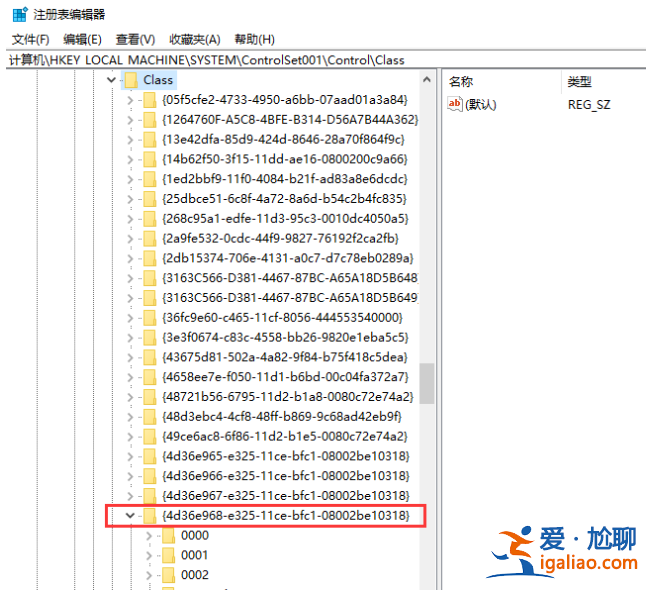This screenshot has width=650, height=590.
Task: Click the tree scrollbar up arrow
Action: pyautogui.click(x=427, y=80)
